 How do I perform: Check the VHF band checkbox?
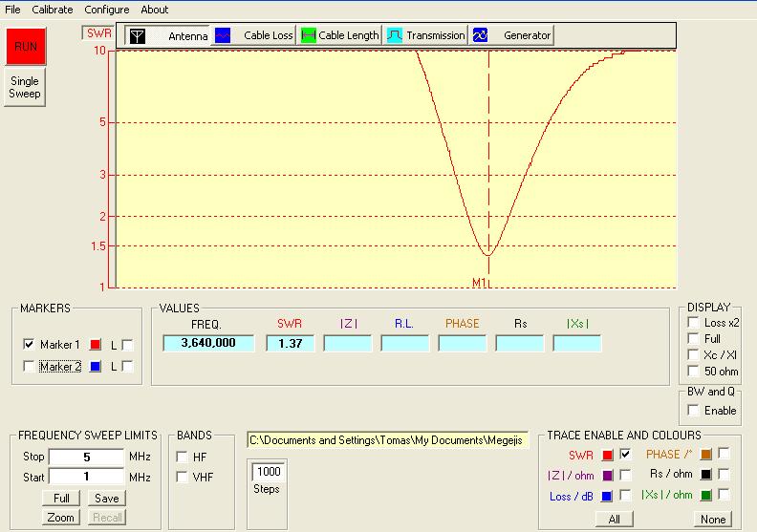click(x=182, y=477)
